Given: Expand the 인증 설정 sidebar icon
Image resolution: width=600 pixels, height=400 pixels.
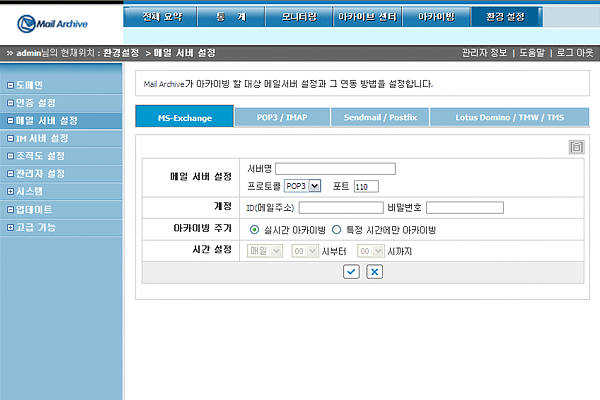Looking at the screenshot, I should (x=10, y=103).
